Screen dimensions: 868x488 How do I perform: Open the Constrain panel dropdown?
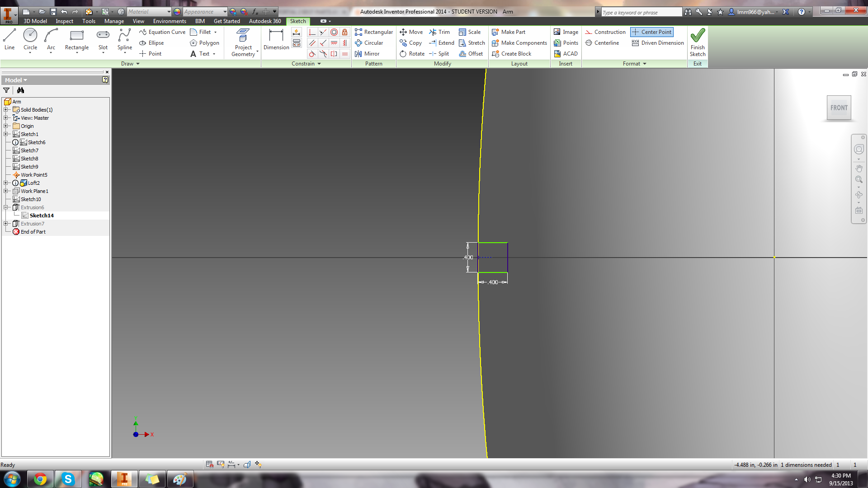point(306,64)
